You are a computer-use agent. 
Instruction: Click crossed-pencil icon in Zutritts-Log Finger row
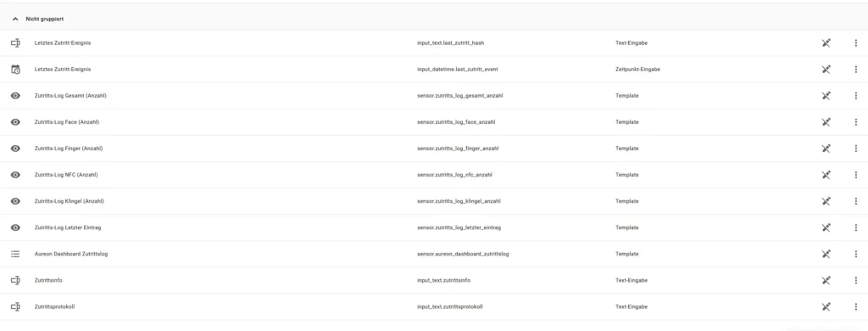(x=826, y=148)
